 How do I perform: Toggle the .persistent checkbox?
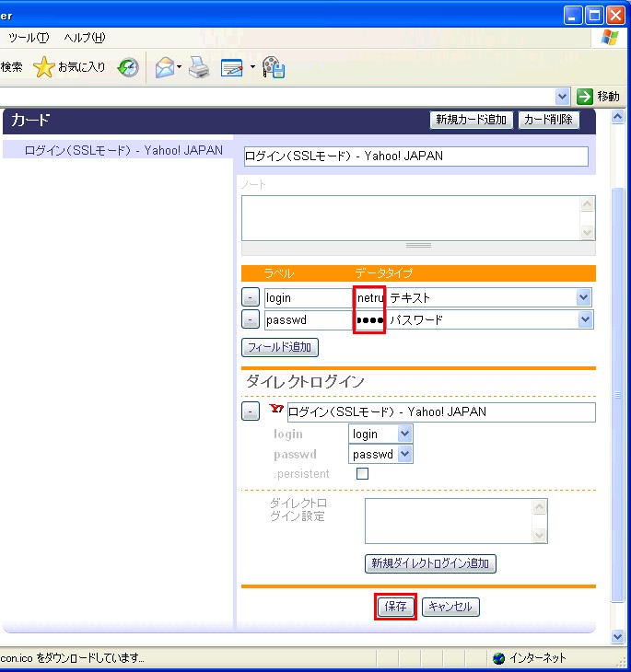click(x=362, y=473)
